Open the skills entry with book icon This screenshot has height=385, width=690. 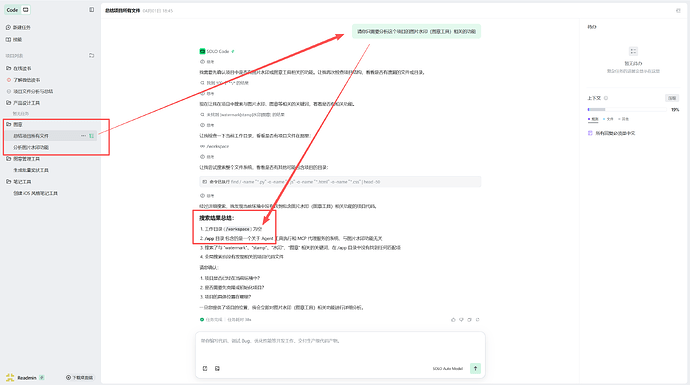[x=14, y=40]
